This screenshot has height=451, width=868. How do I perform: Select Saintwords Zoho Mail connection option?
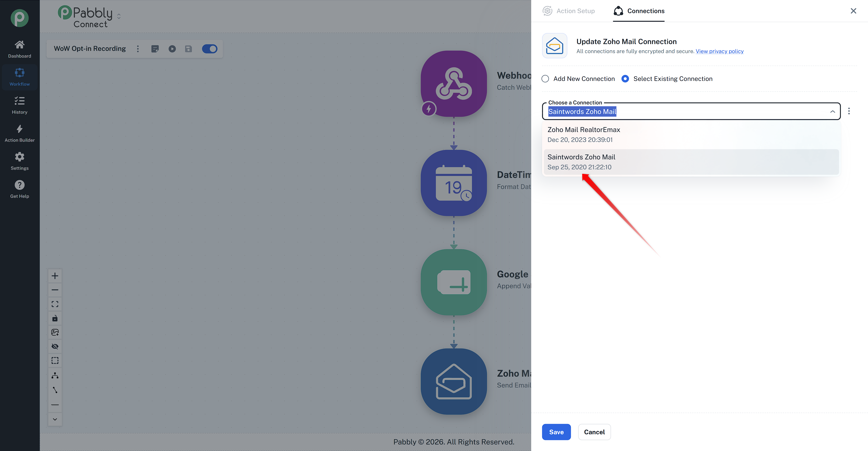point(691,162)
